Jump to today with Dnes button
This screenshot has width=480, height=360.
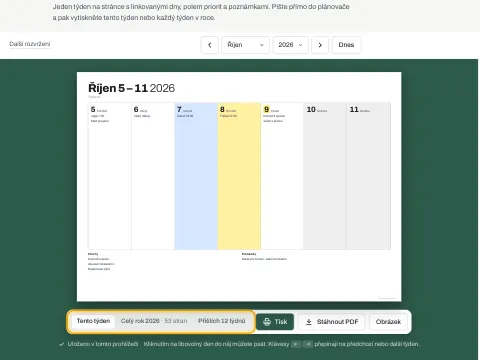point(346,45)
